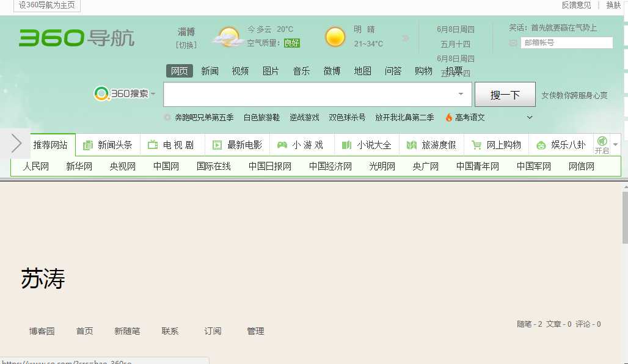Open the 光明网 site link
The image size is (628, 364).
click(382, 166)
